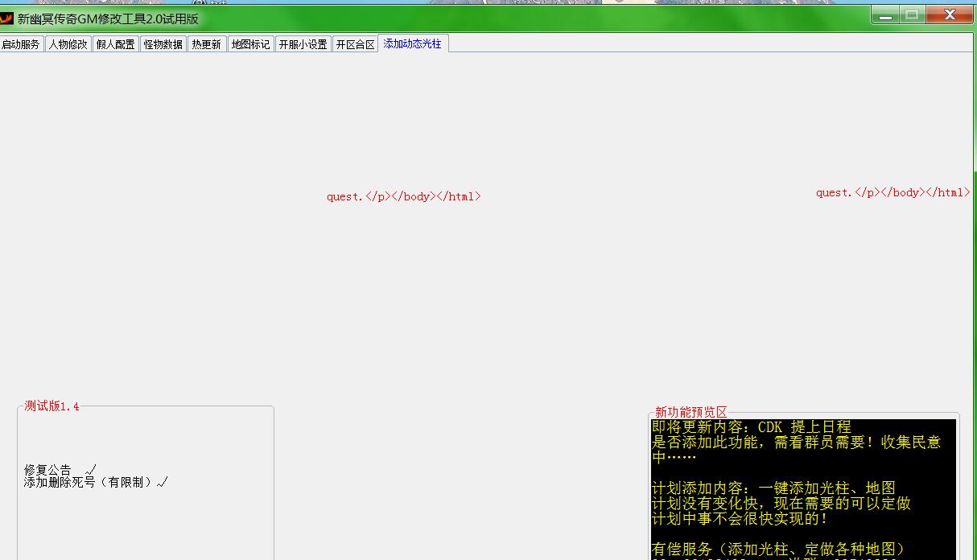Click the 修复公告 changelog line
This screenshot has height=560, width=977.
(48, 470)
